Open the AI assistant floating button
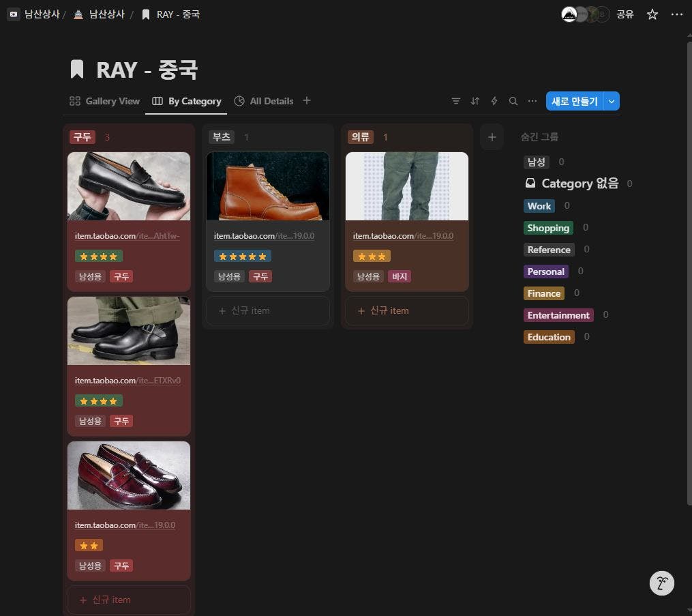This screenshot has width=692, height=616. pyautogui.click(x=661, y=583)
